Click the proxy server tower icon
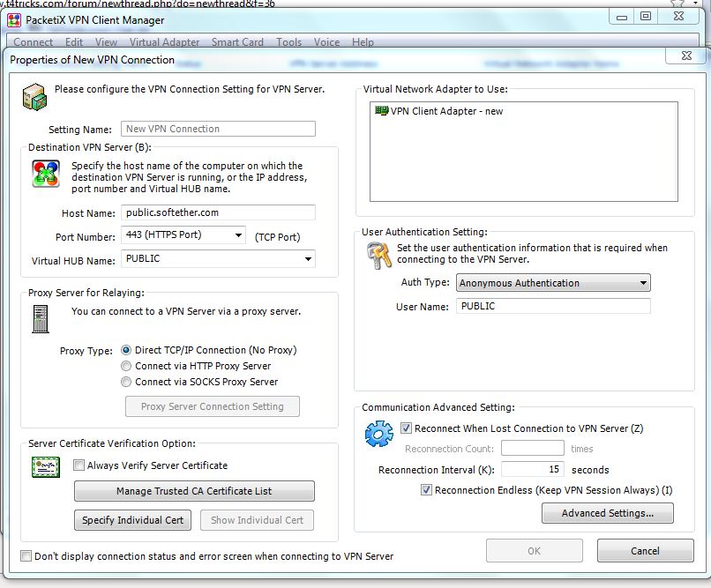711x588 pixels. coord(41,319)
